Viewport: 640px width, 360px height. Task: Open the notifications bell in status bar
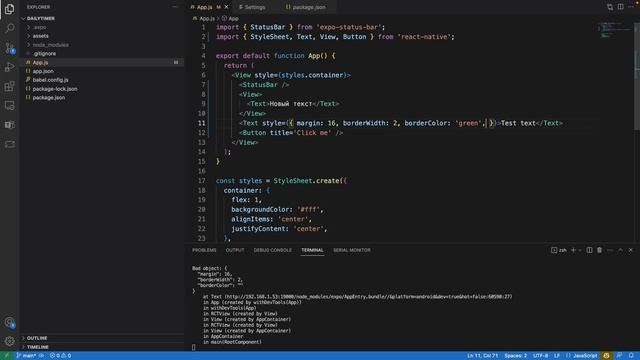coord(631,356)
